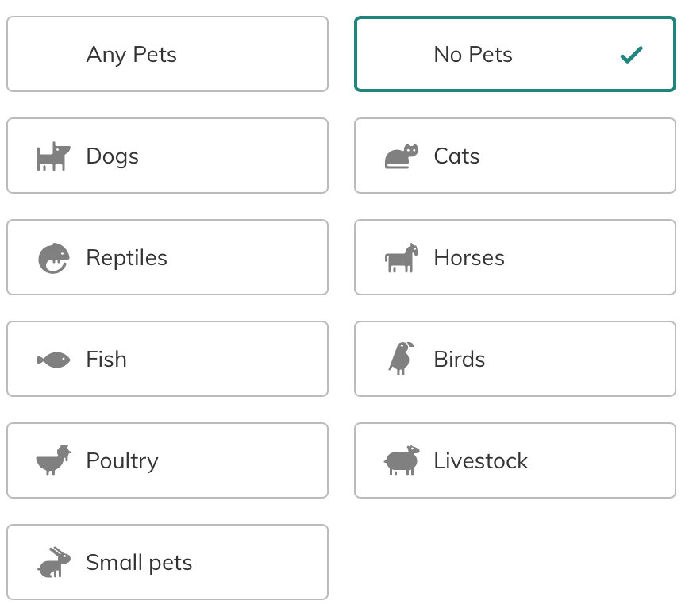This screenshot has height=616, width=689.
Task: Click the No Pets checkmark
Action: pos(631,55)
